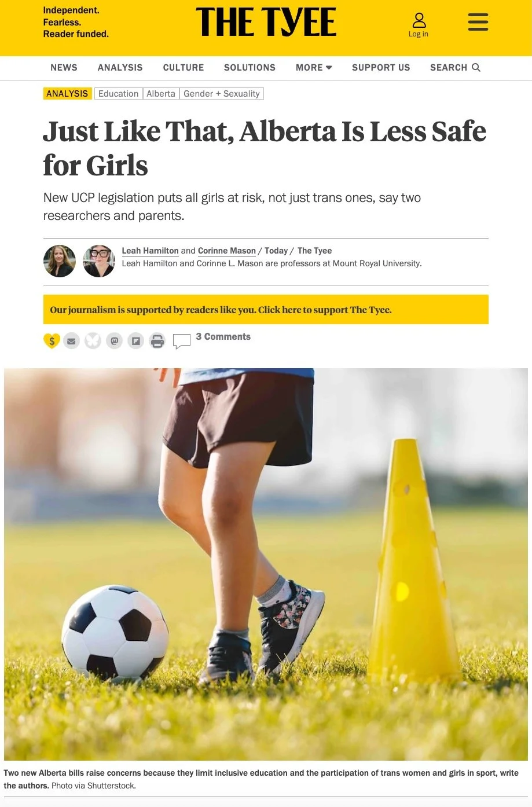This screenshot has height=807, width=532.
Task: Open author Leah Hamilton's profile link
Action: point(150,251)
